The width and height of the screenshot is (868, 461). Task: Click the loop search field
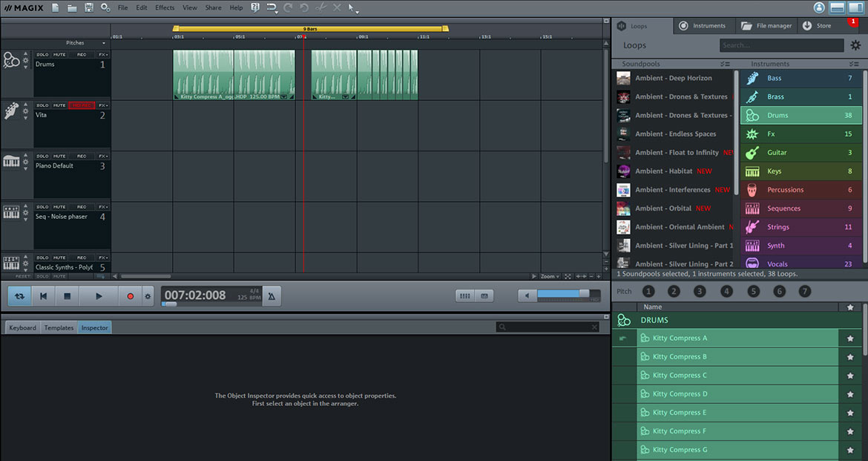(x=781, y=45)
